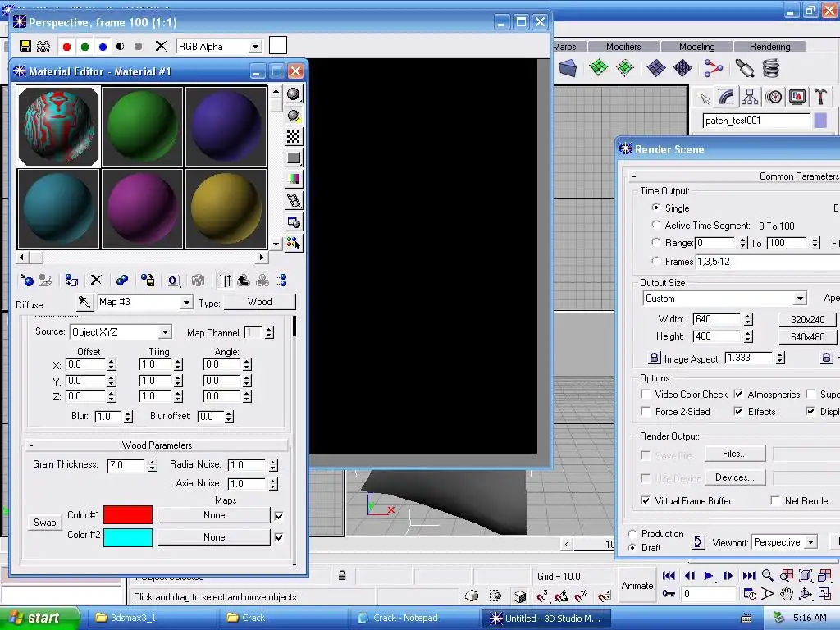This screenshot has height=630, width=840.
Task: Enable the Net Render checkbox
Action: tap(774, 501)
